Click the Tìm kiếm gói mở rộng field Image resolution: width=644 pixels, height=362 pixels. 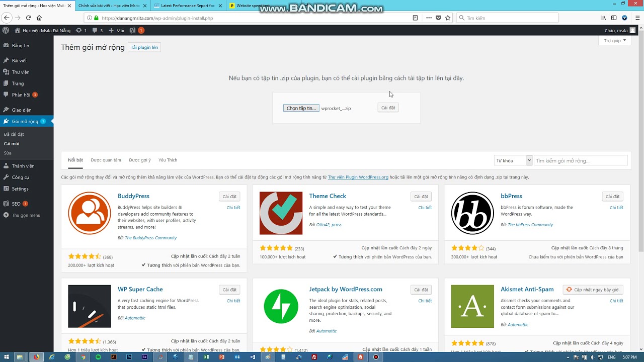point(580,160)
